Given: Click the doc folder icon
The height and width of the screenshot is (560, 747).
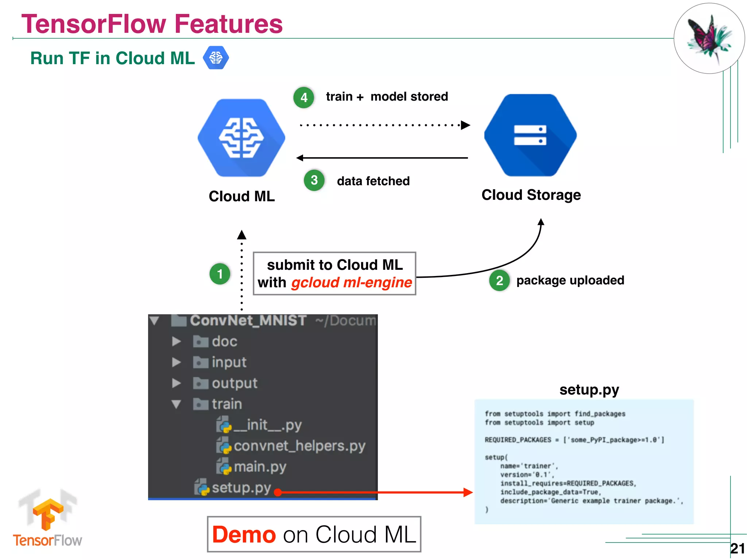Looking at the screenshot, I should [x=201, y=341].
